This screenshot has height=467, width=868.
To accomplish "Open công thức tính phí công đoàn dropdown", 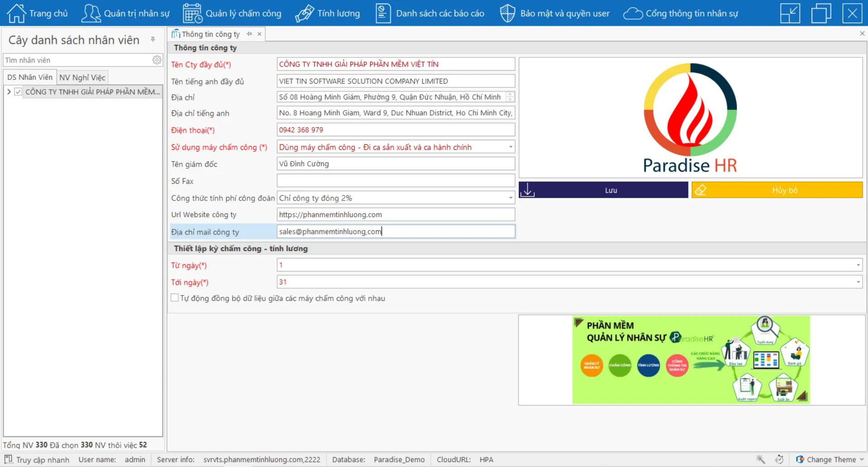I will click(x=510, y=198).
